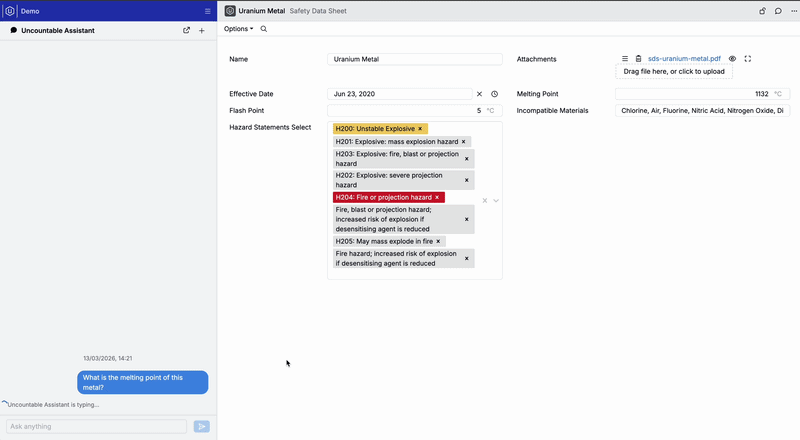Open the Incompatible Materials field
The width and height of the screenshot is (800, 440).
coord(702,111)
